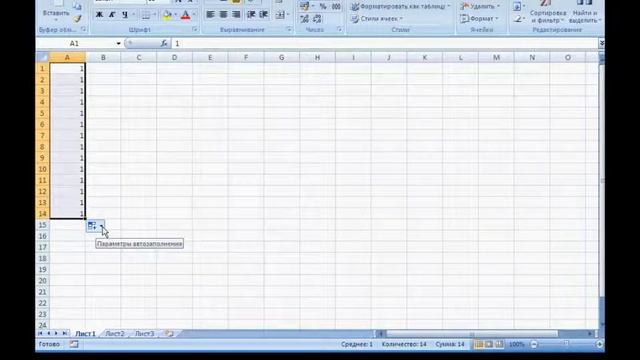This screenshot has height=360, width=640.
Task: Switch to sheet tab Лист3
Action: coord(144,334)
